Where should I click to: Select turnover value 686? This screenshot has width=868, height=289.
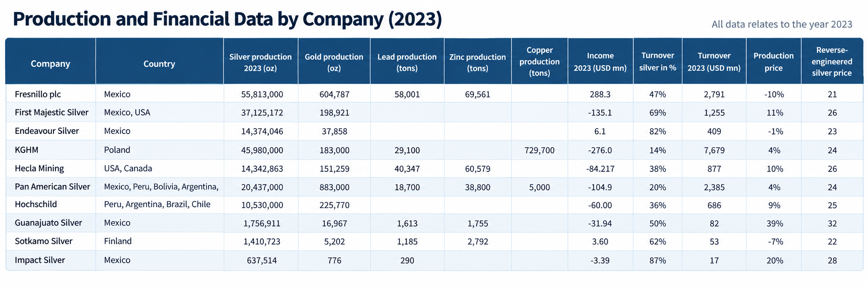[715, 206]
